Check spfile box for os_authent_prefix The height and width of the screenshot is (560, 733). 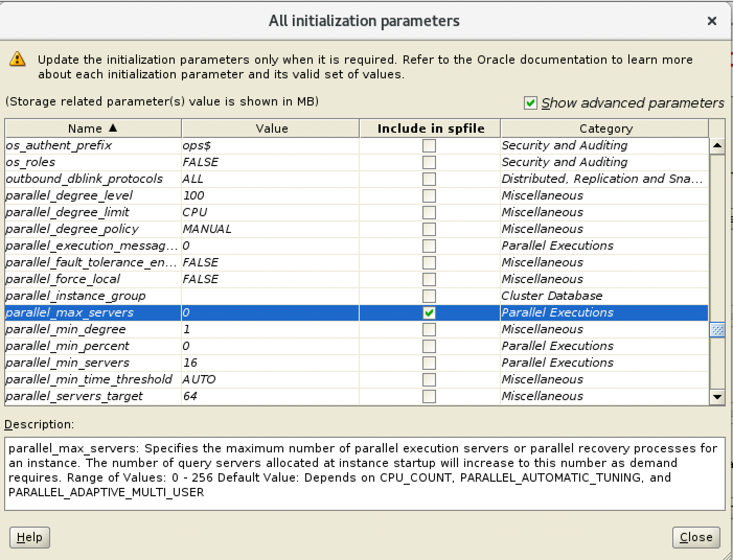[x=429, y=146]
